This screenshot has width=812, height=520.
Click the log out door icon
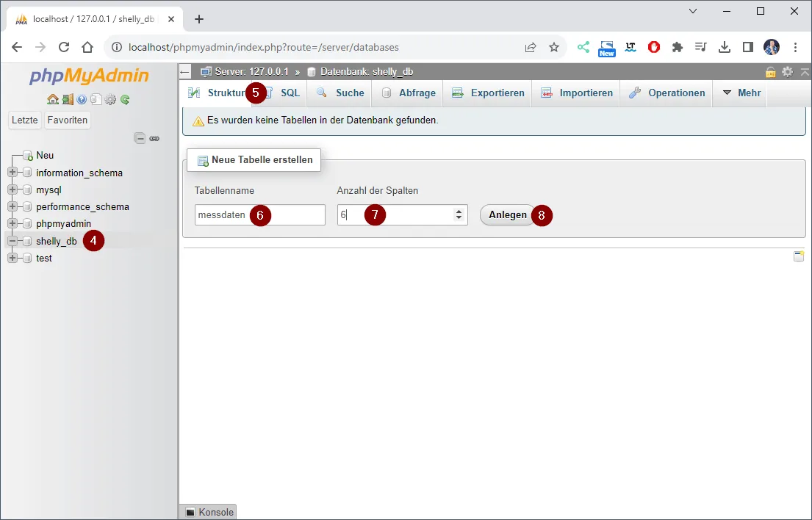67,100
